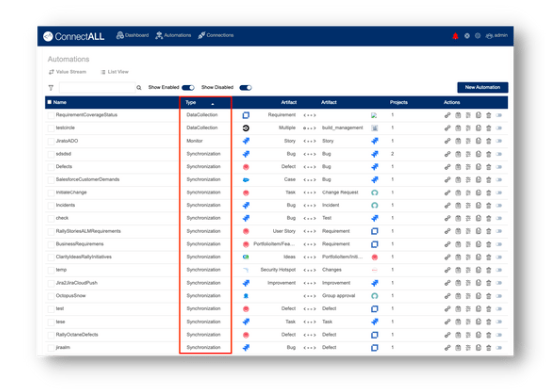Click the Group approval artifact text

tap(338, 295)
